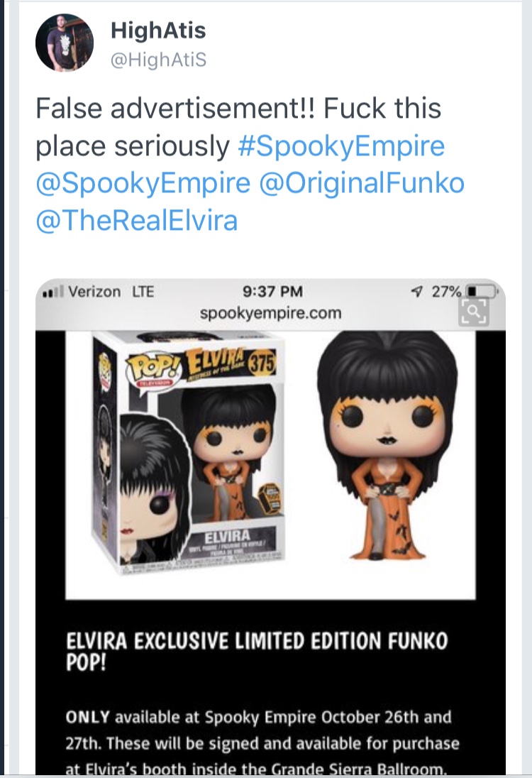The image size is (532, 778).
Task: Open the @SpookyEmpire mention
Action: coord(143,183)
